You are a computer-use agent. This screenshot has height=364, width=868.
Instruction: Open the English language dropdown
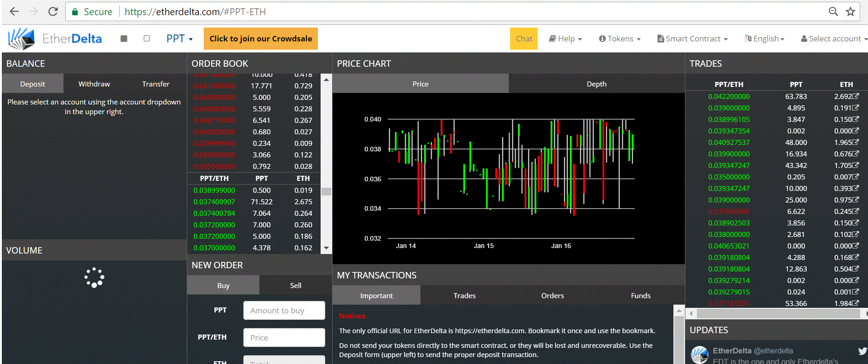point(765,39)
